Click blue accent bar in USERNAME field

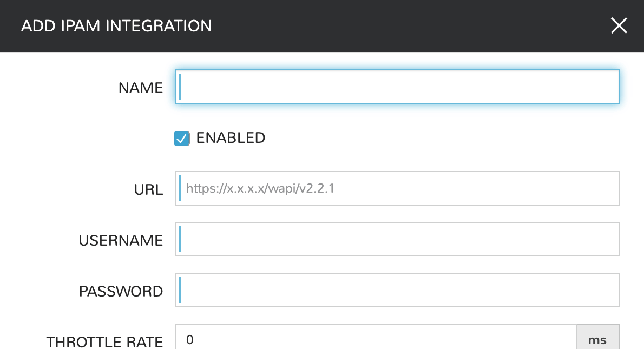click(180, 239)
